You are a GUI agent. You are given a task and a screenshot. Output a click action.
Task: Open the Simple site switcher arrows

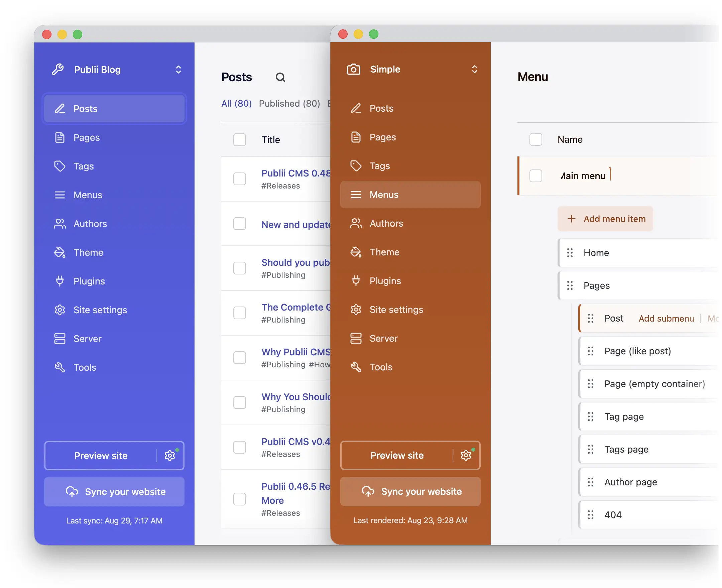click(474, 69)
